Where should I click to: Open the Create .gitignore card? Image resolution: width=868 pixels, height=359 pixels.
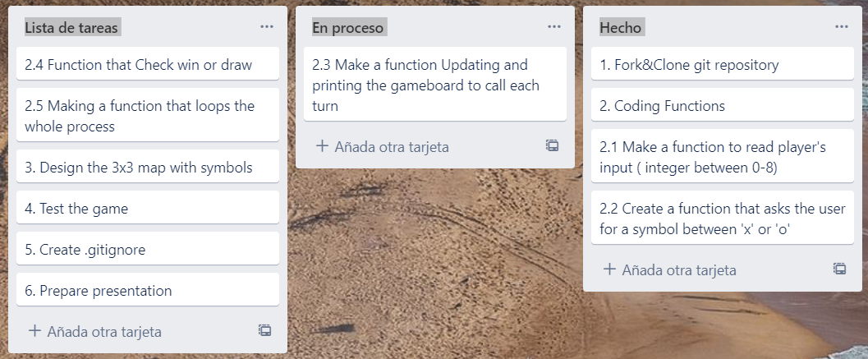(x=148, y=248)
